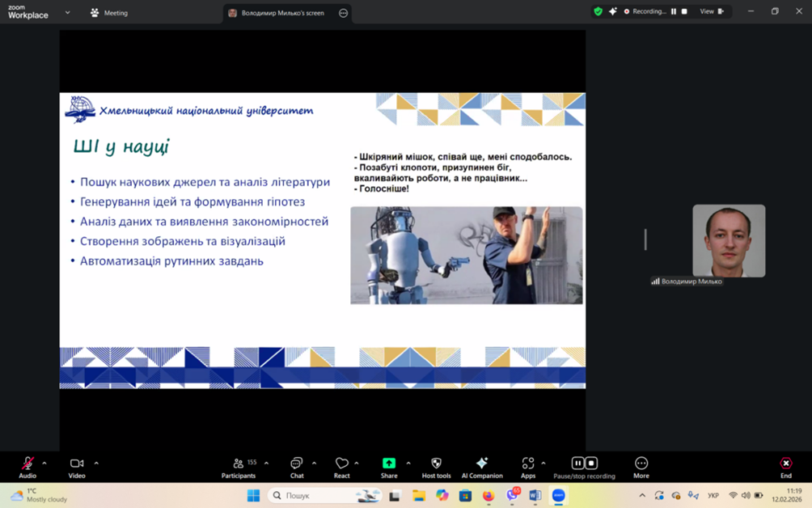Open the Zoom Workplace dropdown chevron

pos(67,13)
